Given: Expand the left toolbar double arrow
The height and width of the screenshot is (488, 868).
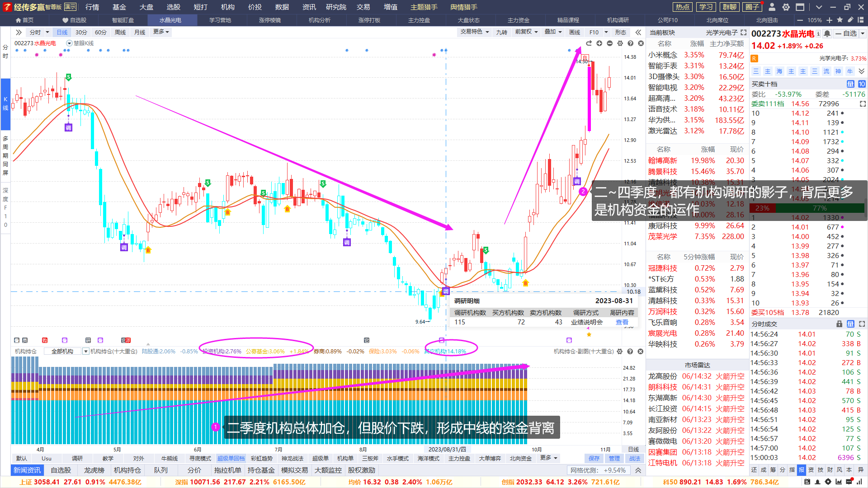Looking at the screenshot, I should [19, 32].
